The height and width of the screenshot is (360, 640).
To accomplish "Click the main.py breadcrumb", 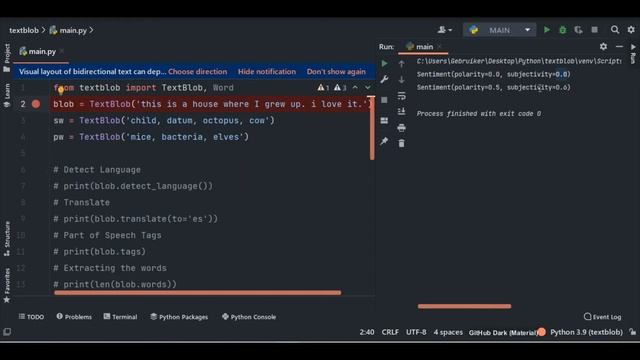I will tap(68, 30).
